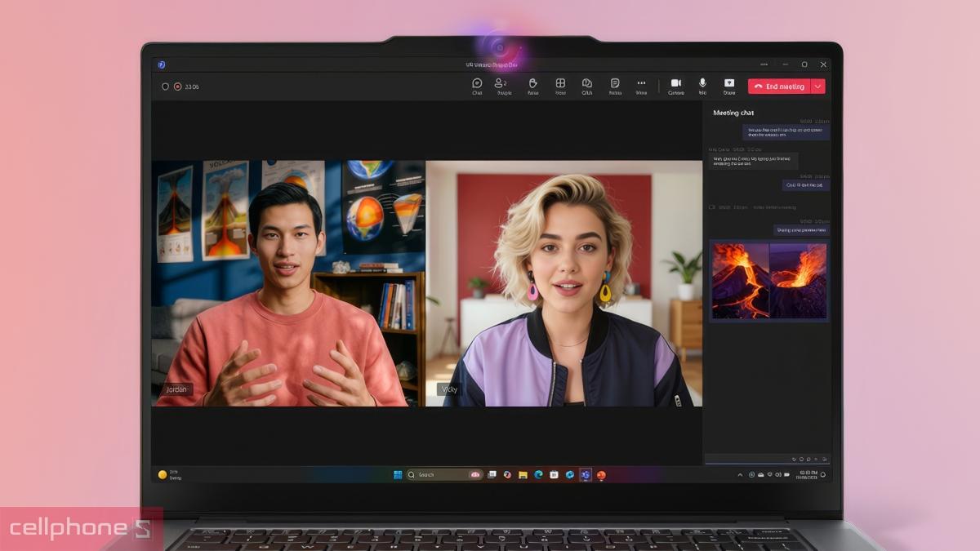
Task: Open meeting Notes
Action: (x=615, y=86)
